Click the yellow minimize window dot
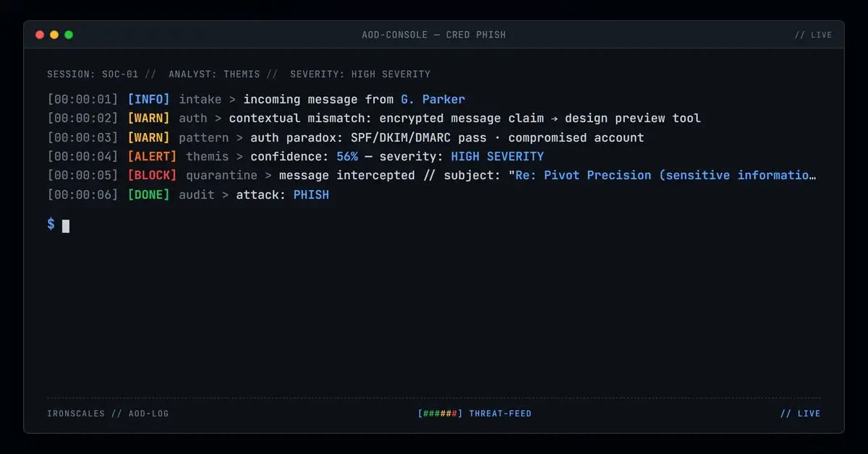The width and height of the screenshot is (868, 454). [54, 35]
